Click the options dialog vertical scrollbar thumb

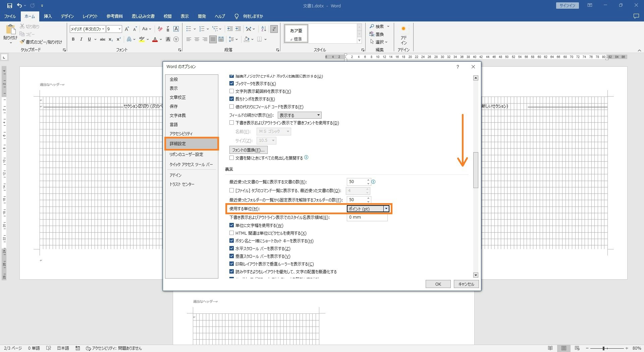[476, 170]
